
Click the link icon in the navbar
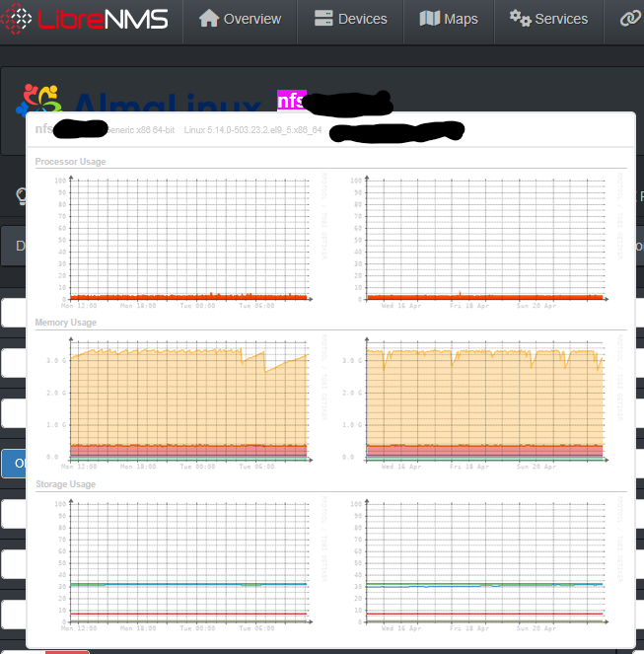click(630, 19)
